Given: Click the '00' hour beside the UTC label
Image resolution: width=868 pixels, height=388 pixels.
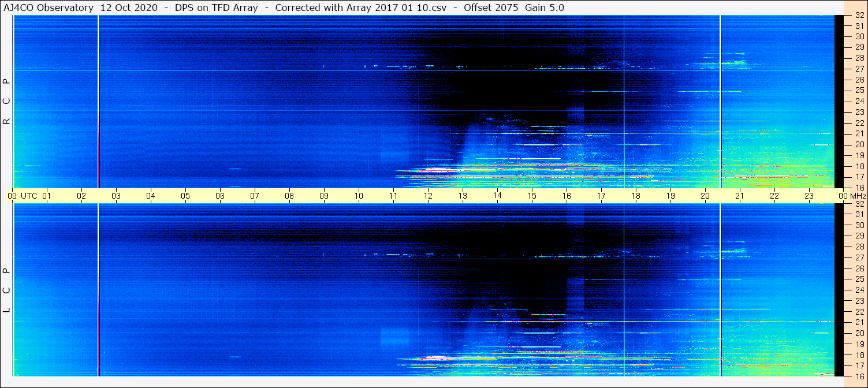Looking at the screenshot, I should [x=12, y=196].
